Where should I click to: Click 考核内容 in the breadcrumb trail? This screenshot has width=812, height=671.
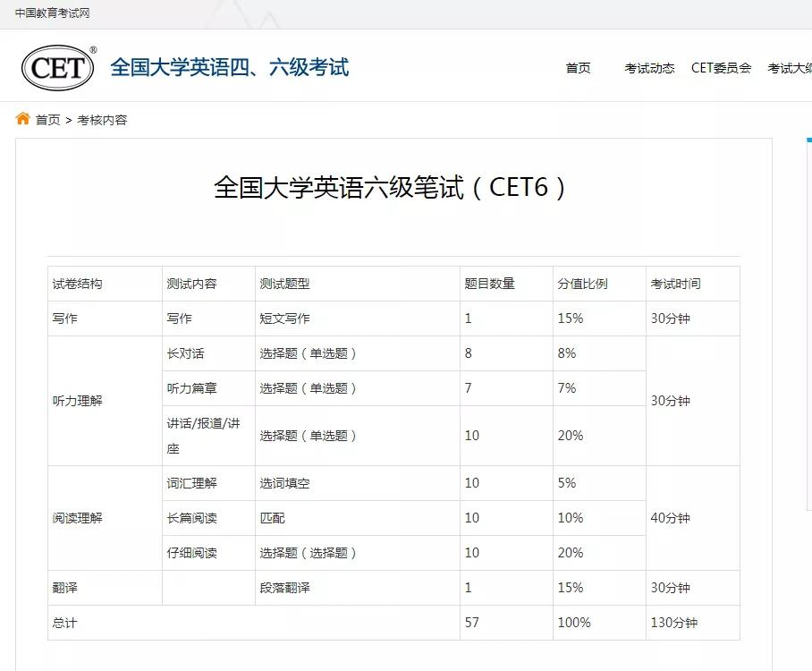tap(102, 120)
